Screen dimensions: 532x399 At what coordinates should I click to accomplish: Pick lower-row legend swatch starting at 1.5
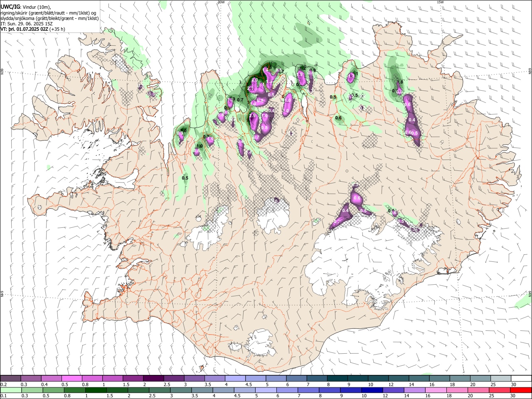117,390
